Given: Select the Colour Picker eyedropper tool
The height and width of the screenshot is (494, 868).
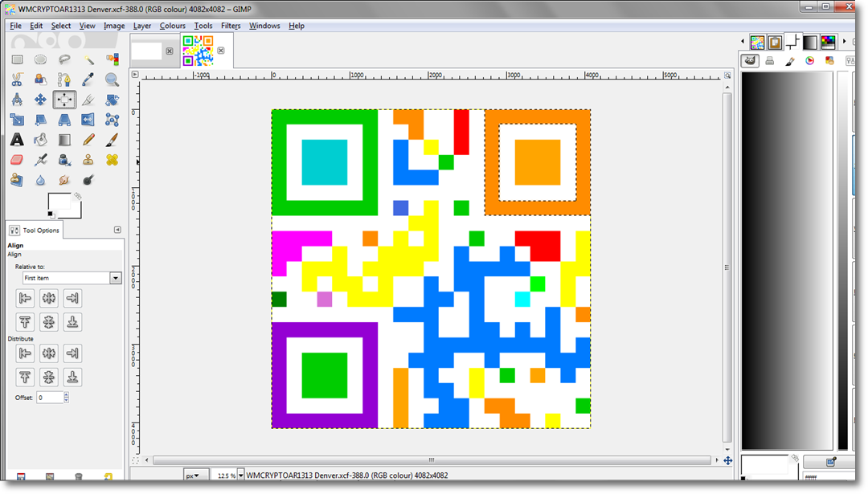Looking at the screenshot, I should [x=88, y=80].
